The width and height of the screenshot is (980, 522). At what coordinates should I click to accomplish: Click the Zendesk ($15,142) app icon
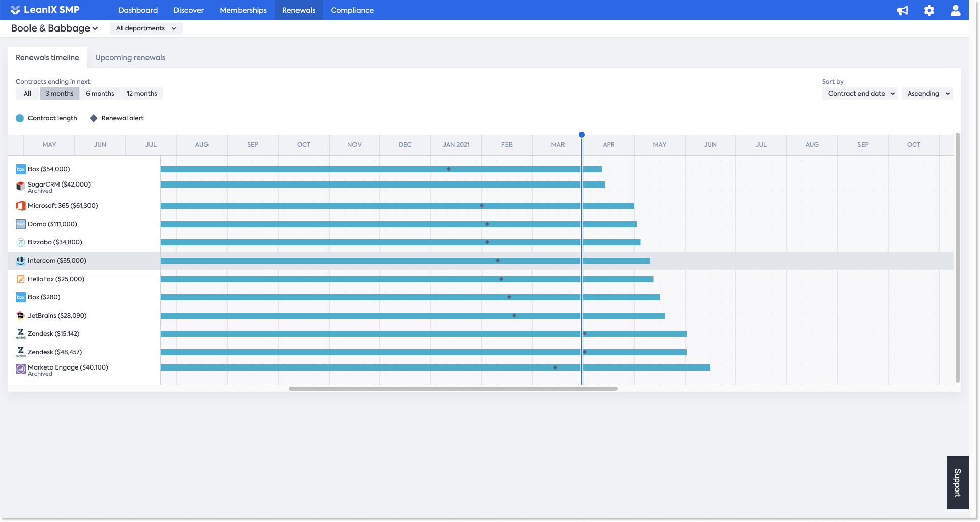coord(21,334)
